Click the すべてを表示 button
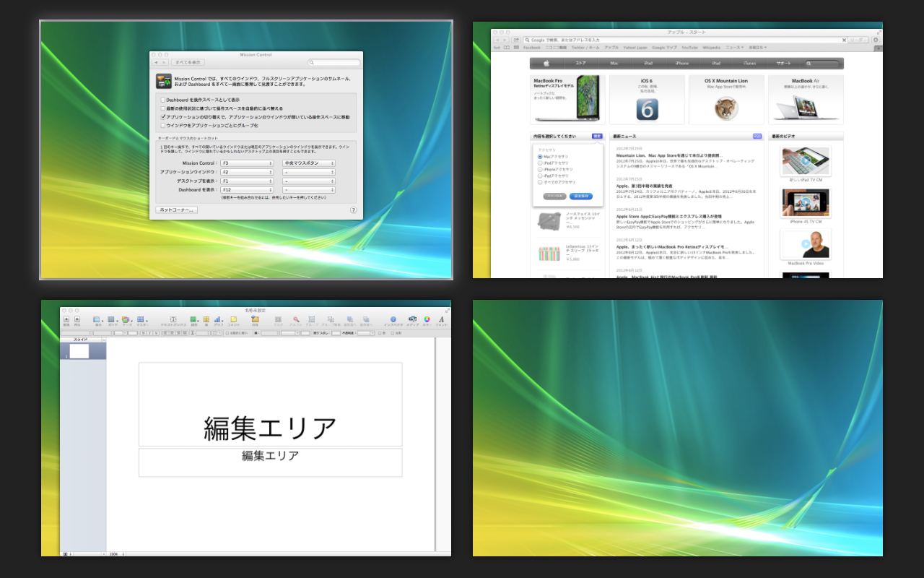This screenshot has width=924, height=578. [x=188, y=63]
